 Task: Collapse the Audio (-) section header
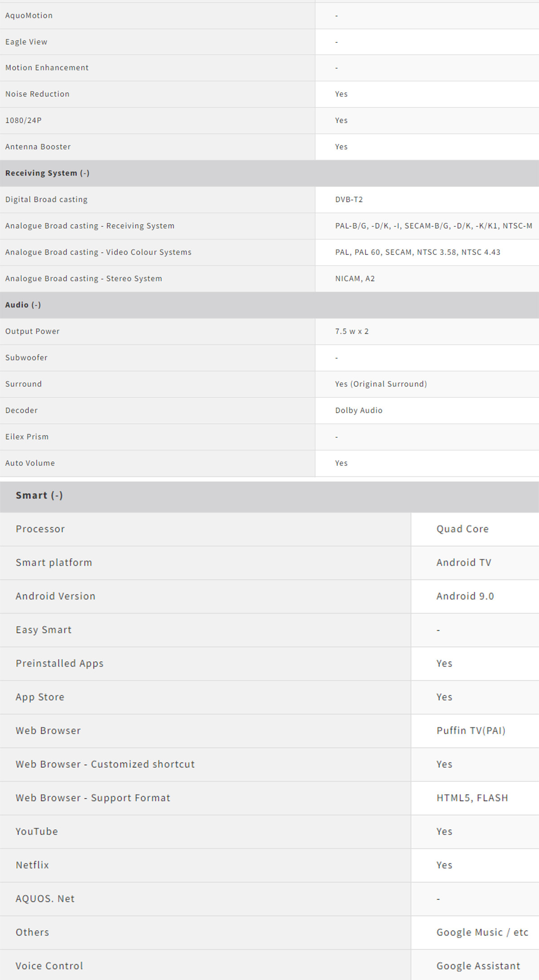point(23,305)
